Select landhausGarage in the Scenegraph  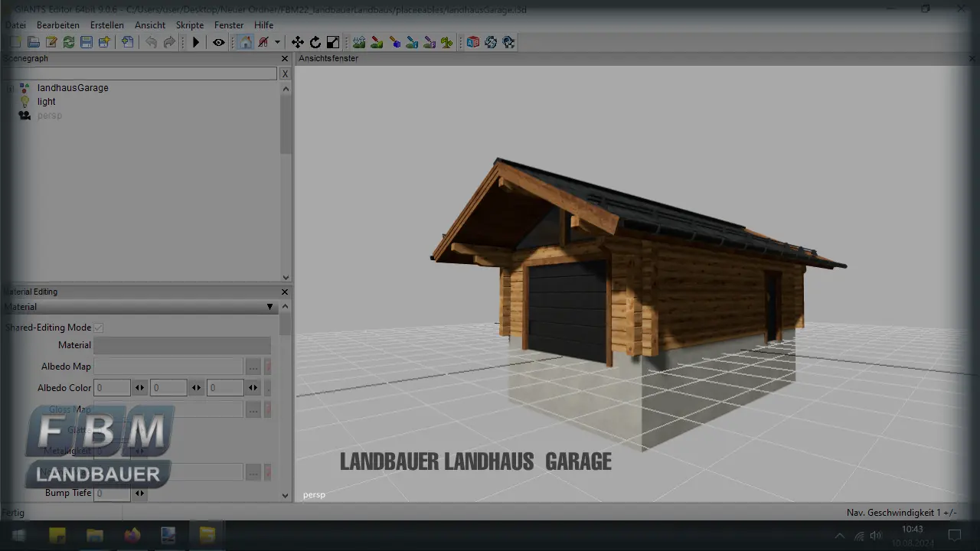click(x=73, y=88)
